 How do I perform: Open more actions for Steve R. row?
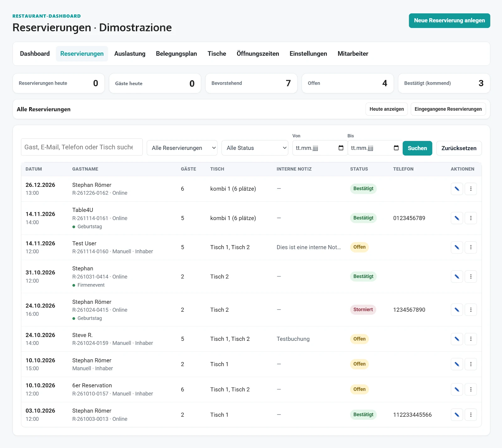(x=471, y=339)
